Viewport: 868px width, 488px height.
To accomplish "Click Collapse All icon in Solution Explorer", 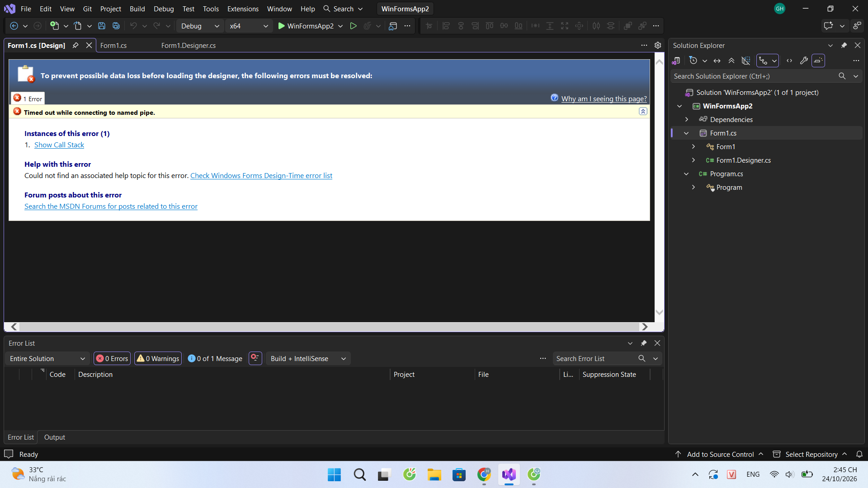I will point(731,61).
